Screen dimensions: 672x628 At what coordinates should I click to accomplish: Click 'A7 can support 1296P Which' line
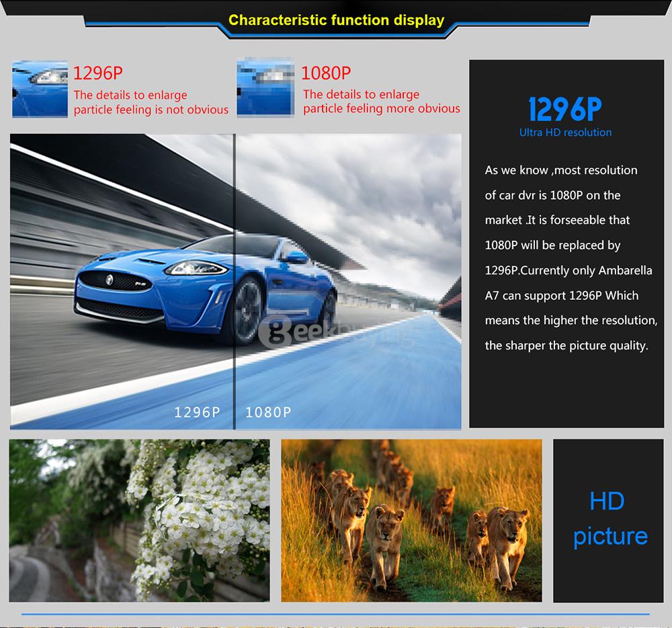tap(561, 296)
